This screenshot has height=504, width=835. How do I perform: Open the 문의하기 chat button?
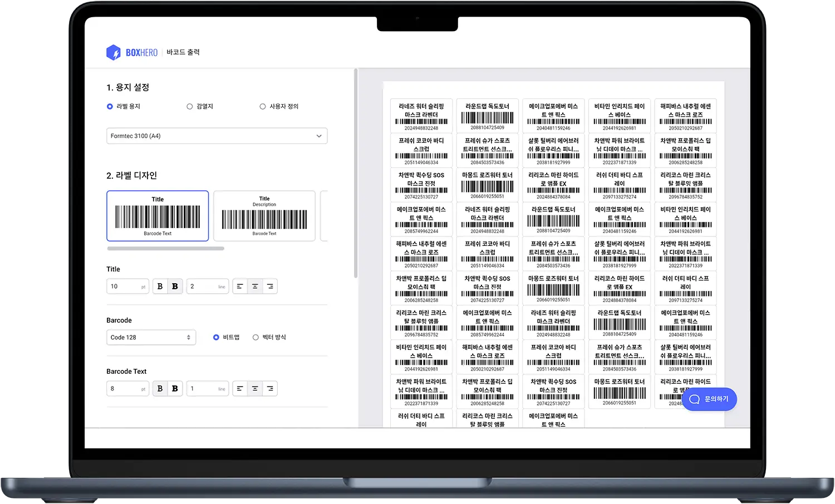(x=709, y=399)
